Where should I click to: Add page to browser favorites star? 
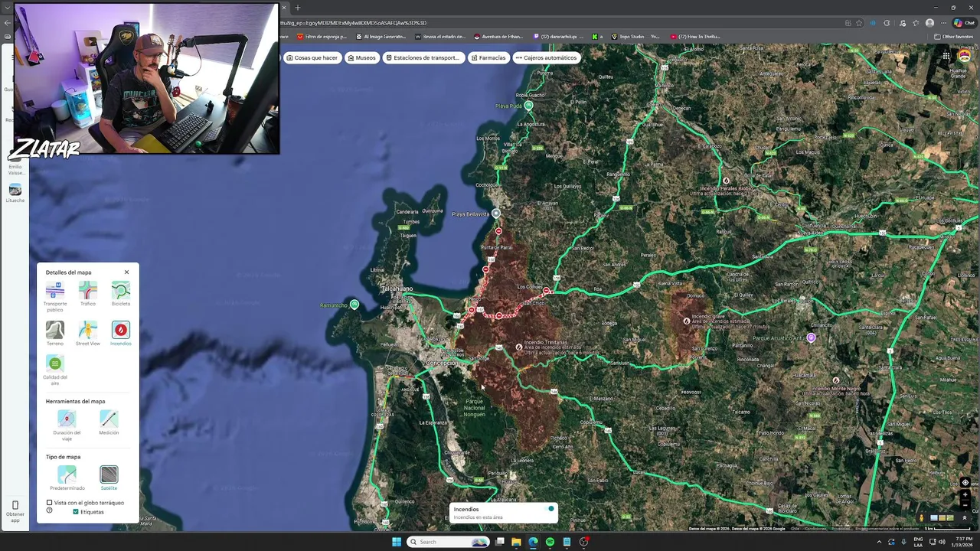859,23
